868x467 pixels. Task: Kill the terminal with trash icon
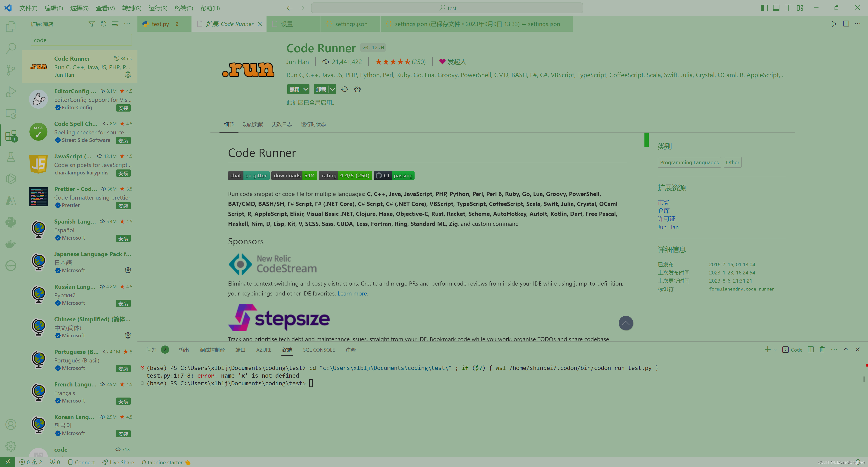822,350
